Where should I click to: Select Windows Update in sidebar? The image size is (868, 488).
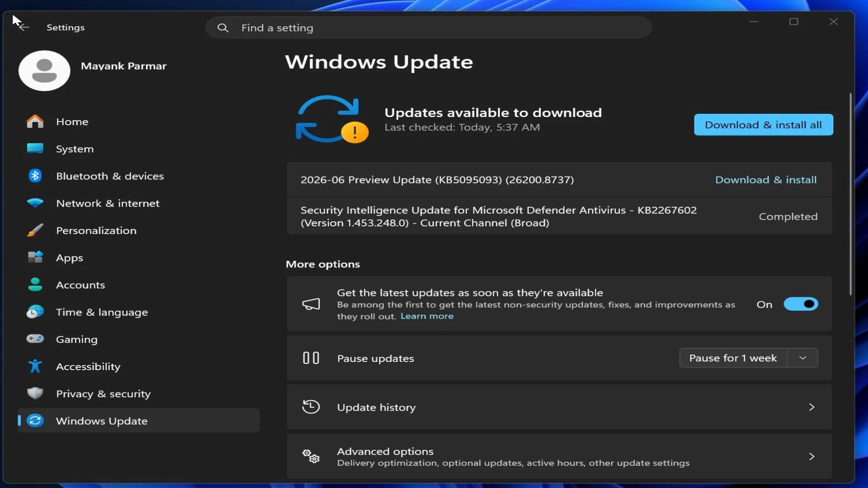[138, 421]
